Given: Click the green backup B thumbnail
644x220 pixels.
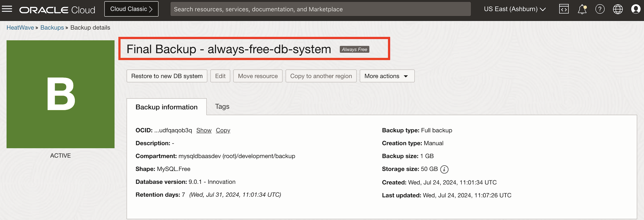Looking at the screenshot, I should click(x=61, y=94).
